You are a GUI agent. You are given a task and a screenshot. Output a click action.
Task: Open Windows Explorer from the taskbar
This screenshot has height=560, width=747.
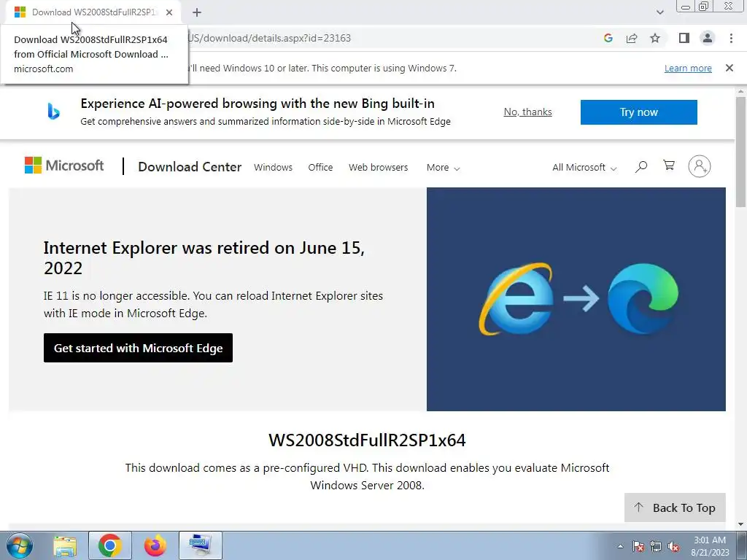point(65,545)
